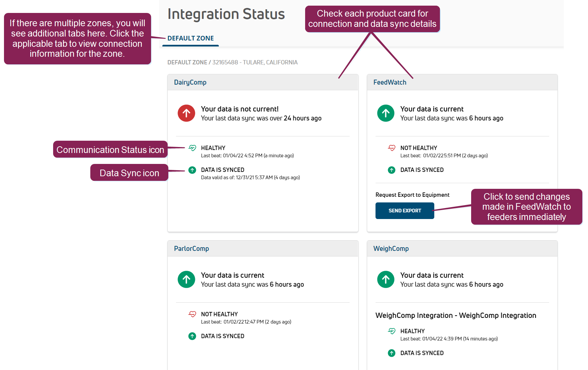
Task: Click WeighComp HEALTHY status label
Action: pos(412,331)
